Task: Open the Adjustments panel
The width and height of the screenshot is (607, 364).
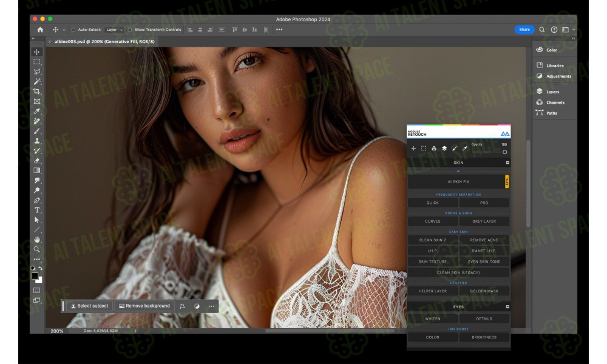Action: point(554,76)
